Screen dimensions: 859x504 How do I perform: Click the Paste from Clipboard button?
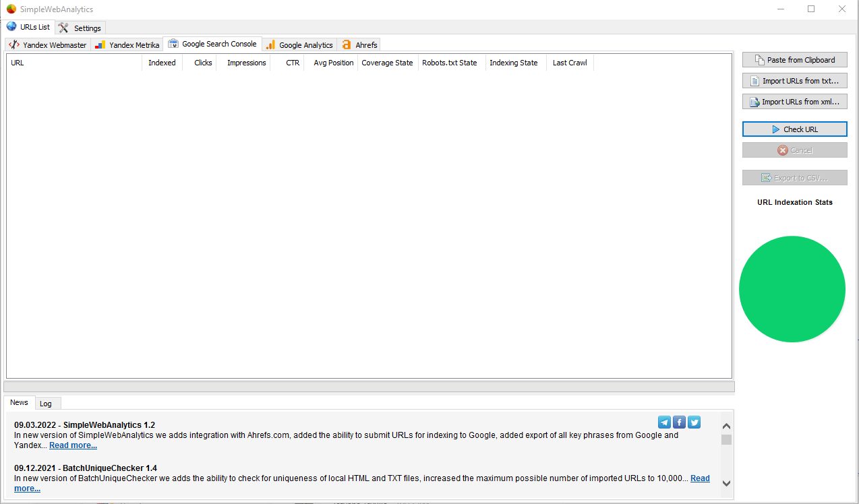pyautogui.click(x=794, y=60)
